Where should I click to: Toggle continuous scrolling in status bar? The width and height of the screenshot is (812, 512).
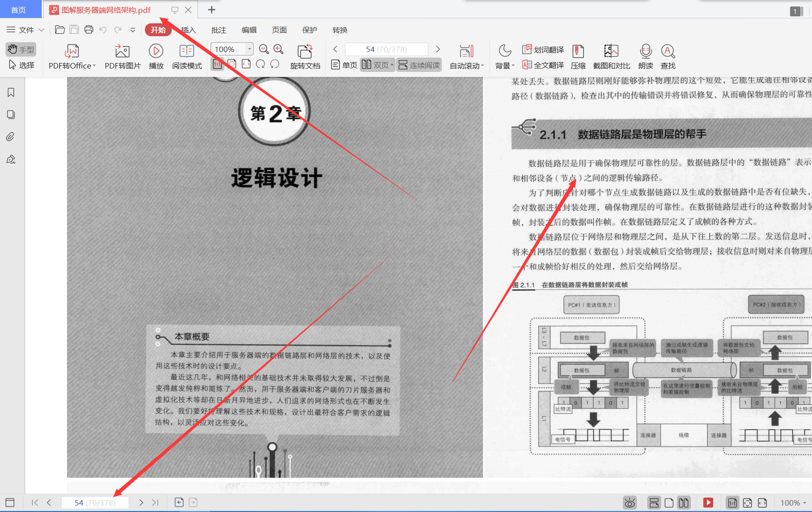pos(654,503)
